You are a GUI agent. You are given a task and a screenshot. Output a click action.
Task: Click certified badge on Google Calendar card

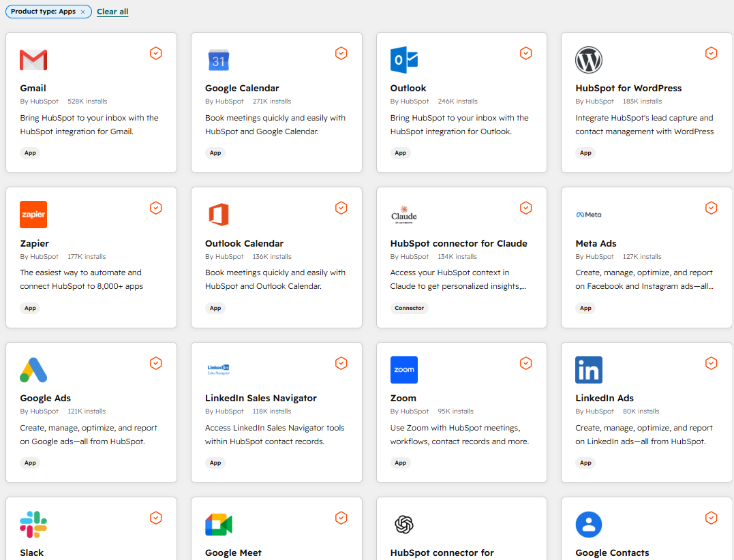coord(341,53)
